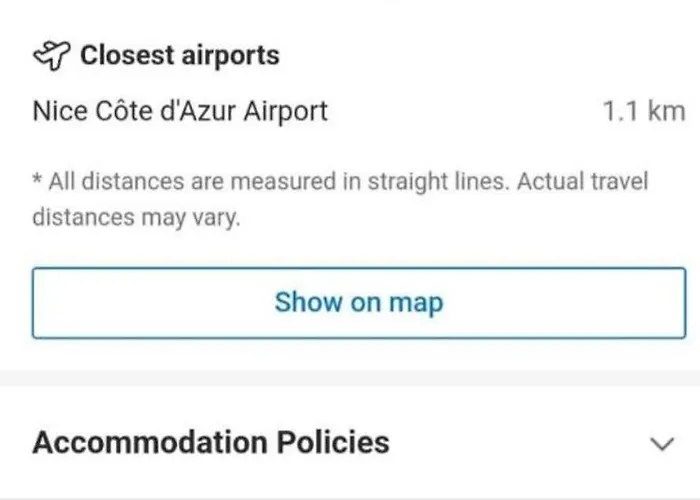Click the straight-line distances disclaimer note
The image size is (700, 500).
pos(340,199)
